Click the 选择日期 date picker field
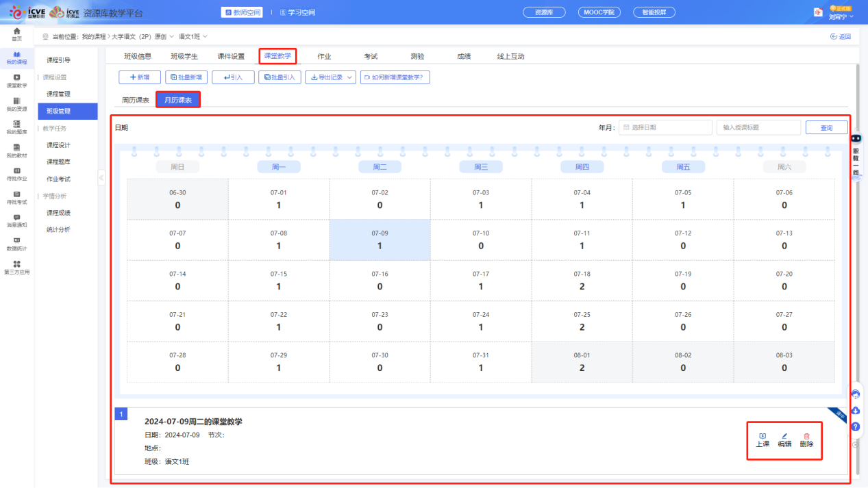The height and width of the screenshot is (488, 868). pyautogui.click(x=665, y=127)
